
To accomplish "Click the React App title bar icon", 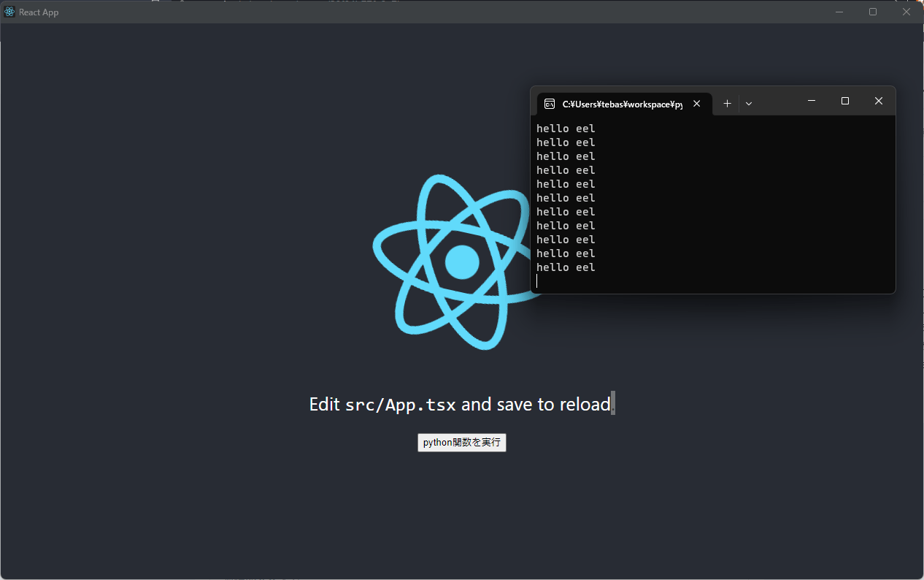I will tap(9, 12).
